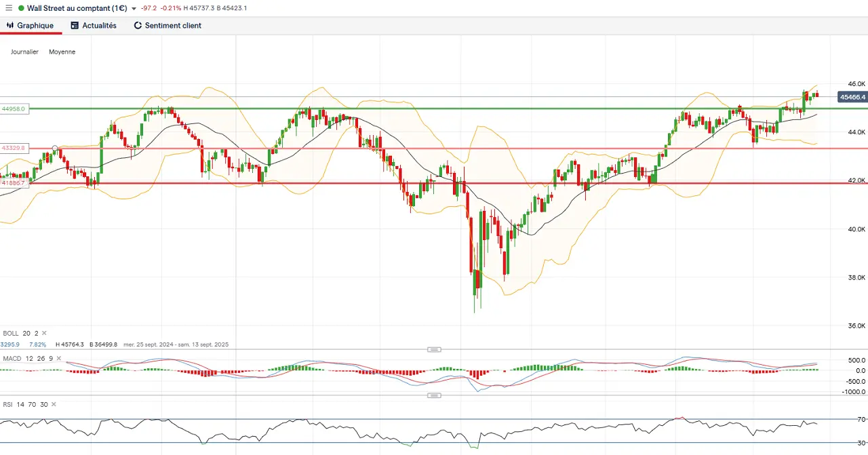Open the hamburger menu icon
The height and width of the screenshot is (455, 868).
[x=9, y=8]
